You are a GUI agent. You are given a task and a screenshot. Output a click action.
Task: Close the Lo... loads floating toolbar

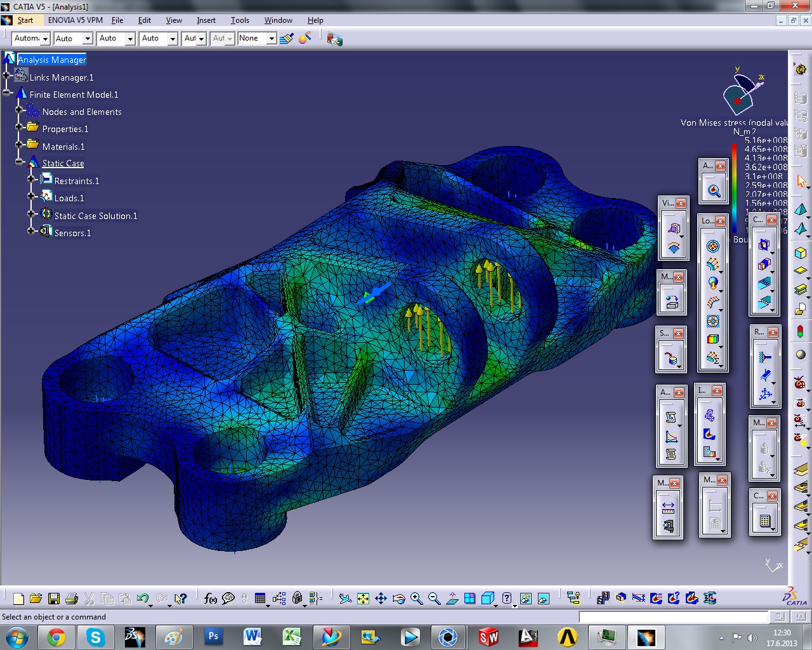pos(720,221)
